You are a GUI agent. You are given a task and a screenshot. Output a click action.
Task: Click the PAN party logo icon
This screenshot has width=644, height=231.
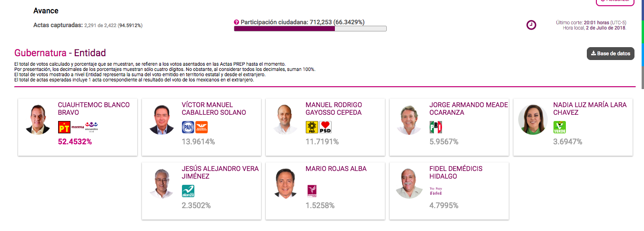[x=188, y=127]
